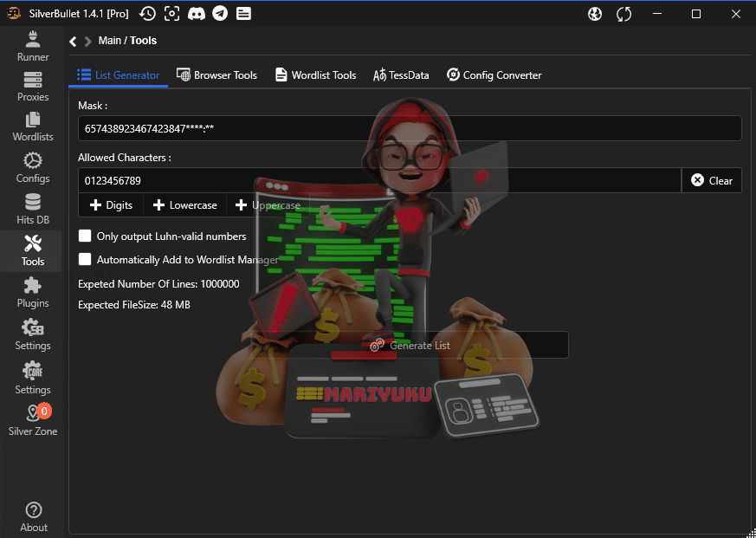Click the history clock icon in title bar
This screenshot has height=538, width=756.
point(148,14)
